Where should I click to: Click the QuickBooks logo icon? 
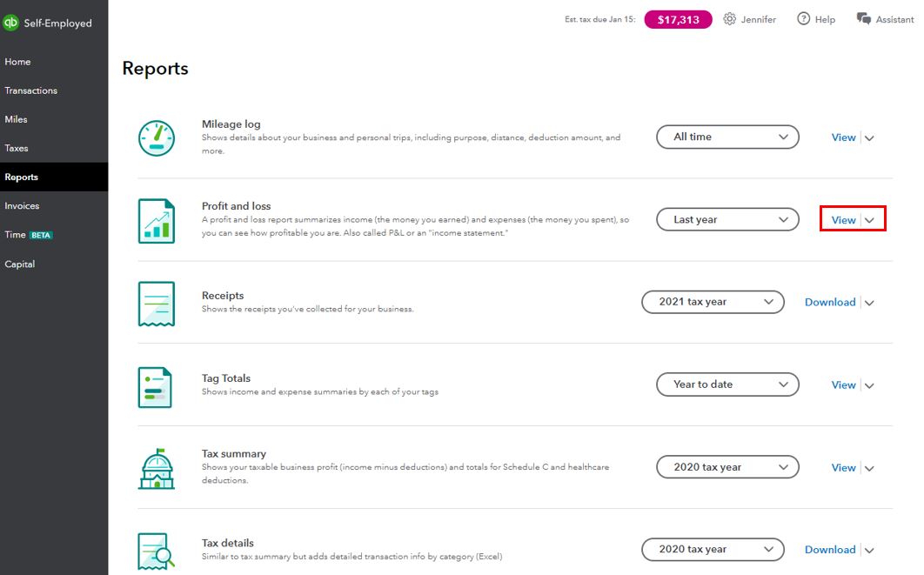pos(10,23)
